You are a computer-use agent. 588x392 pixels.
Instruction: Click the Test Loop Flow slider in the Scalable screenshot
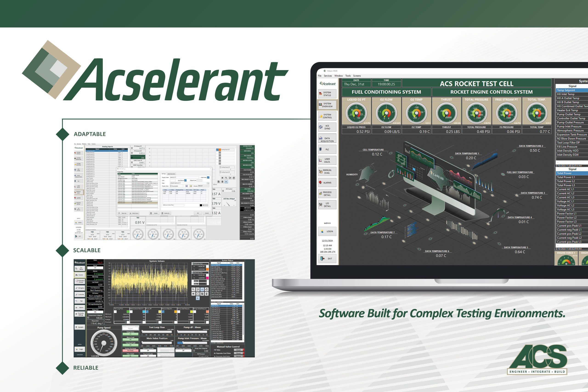[x=157, y=332]
